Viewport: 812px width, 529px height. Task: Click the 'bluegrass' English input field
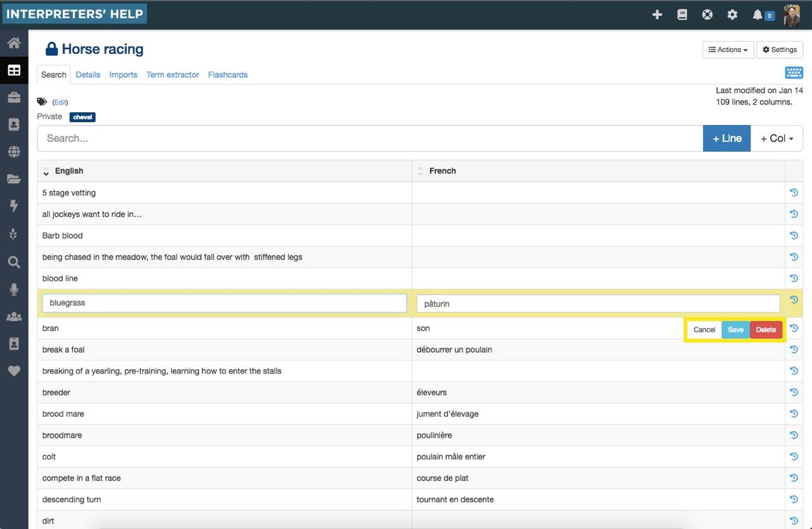(x=225, y=303)
